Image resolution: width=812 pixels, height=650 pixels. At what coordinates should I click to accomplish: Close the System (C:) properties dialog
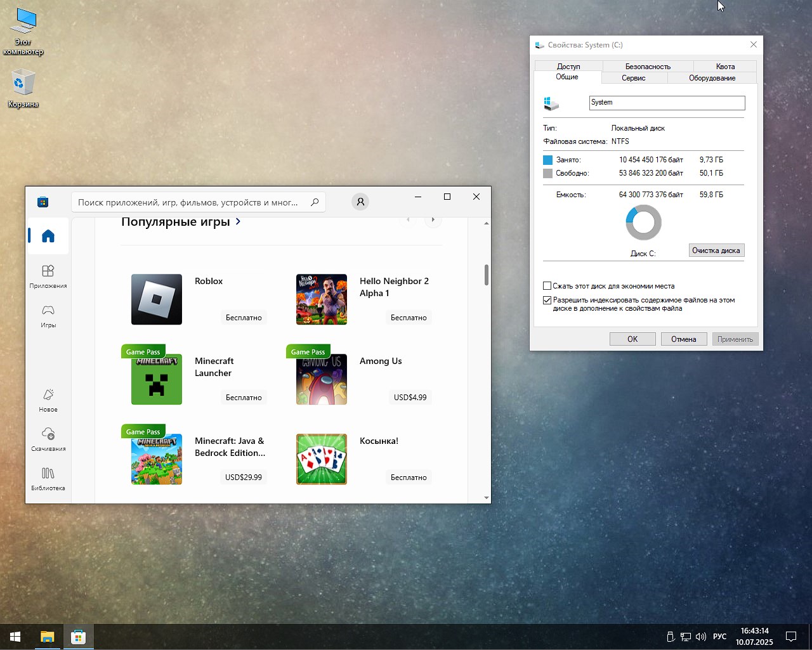tap(754, 44)
